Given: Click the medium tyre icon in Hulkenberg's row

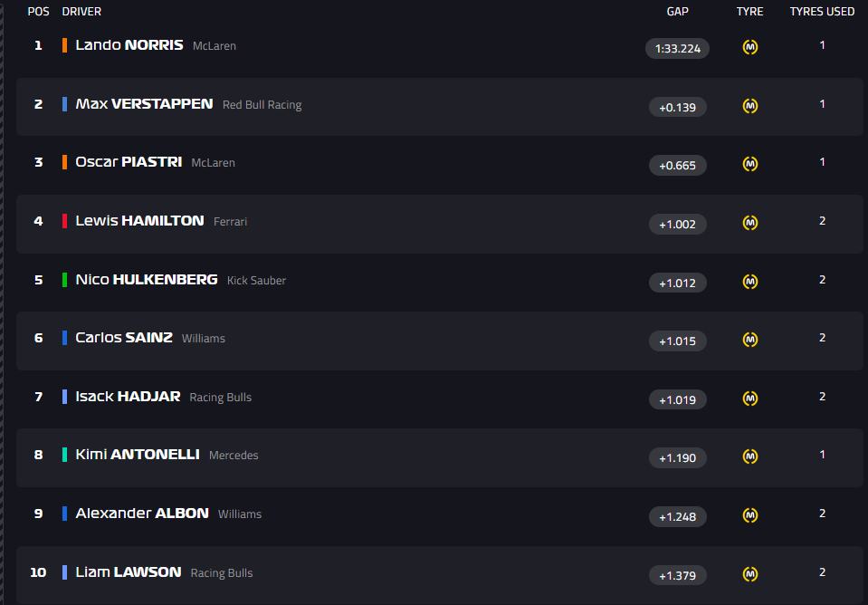Looking at the screenshot, I should click(749, 282).
